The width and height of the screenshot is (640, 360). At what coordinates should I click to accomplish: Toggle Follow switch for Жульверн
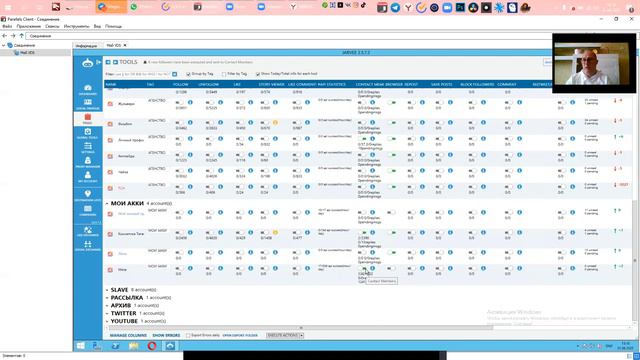(x=179, y=102)
